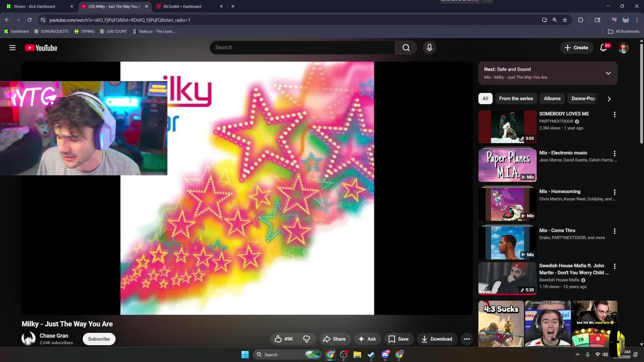Open a new browser tab

coord(232,7)
